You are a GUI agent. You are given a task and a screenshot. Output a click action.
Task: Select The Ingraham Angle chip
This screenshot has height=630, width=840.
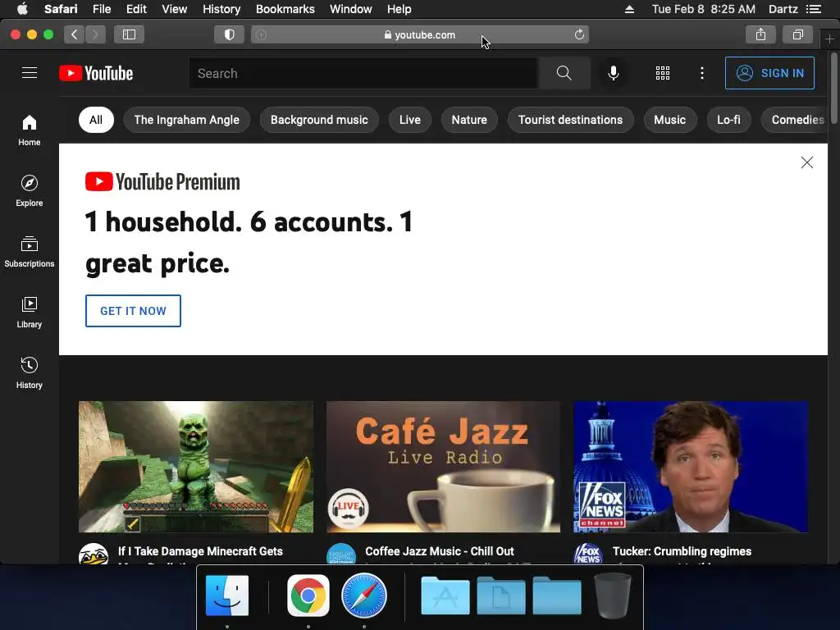pos(186,120)
